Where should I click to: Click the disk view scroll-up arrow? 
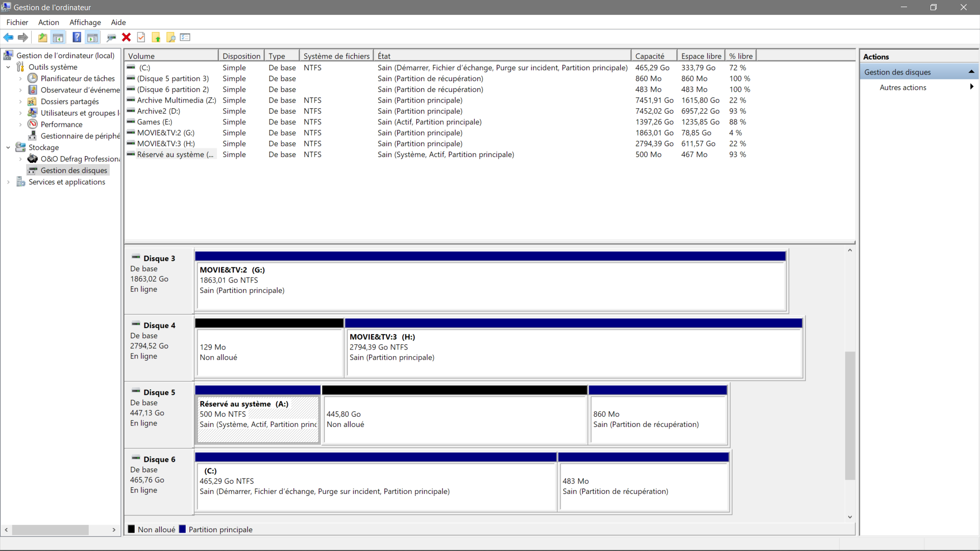tap(850, 250)
